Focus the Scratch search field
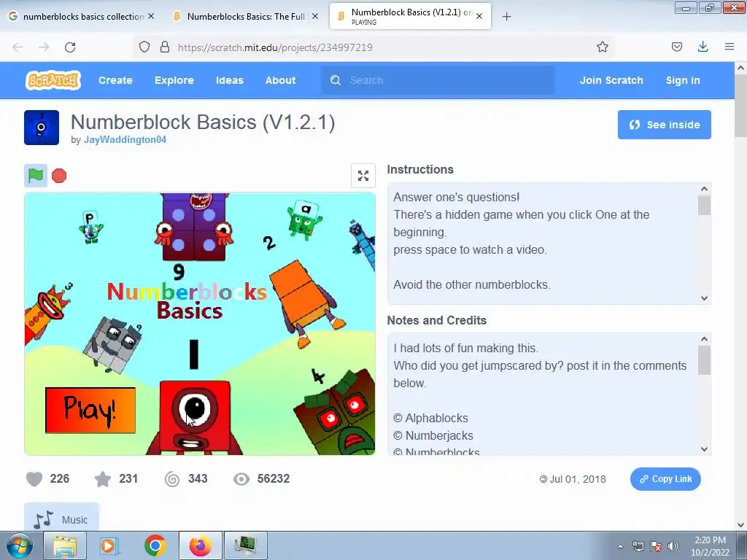 [438, 80]
